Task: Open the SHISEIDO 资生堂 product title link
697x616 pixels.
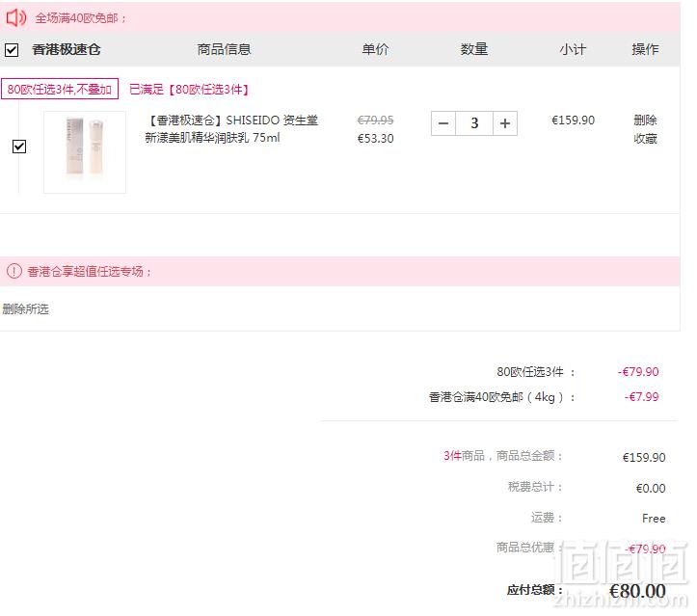Action: coord(231,129)
